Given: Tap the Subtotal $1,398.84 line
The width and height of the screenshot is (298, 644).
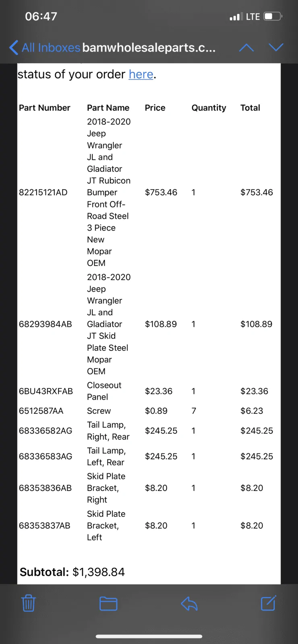Looking at the screenshot, I should pyautogui.click(x=72, y=572).
